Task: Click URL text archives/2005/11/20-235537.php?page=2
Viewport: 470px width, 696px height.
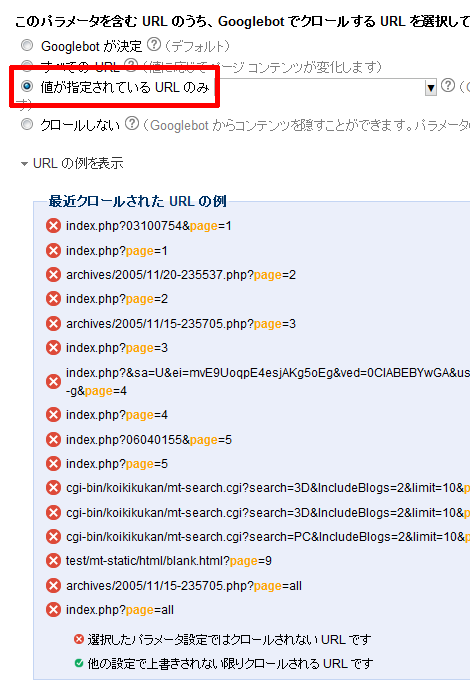Action: pos(181,275)
